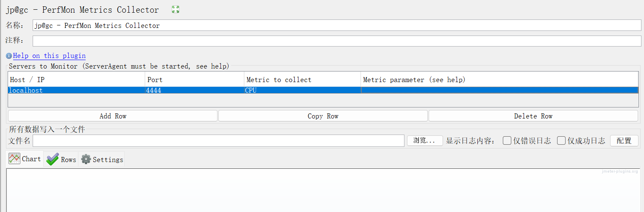Enable the 仅错误日志 checkbox
Viewport: 644px width, 212px height.
(507, 141)
